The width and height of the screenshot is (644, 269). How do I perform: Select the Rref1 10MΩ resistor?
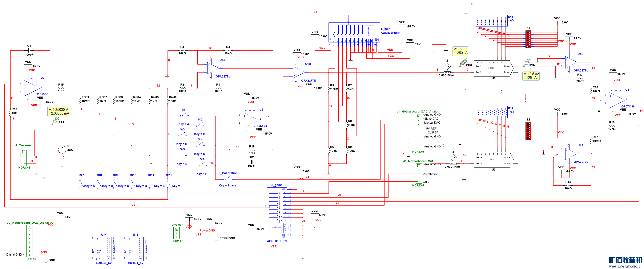80,101
